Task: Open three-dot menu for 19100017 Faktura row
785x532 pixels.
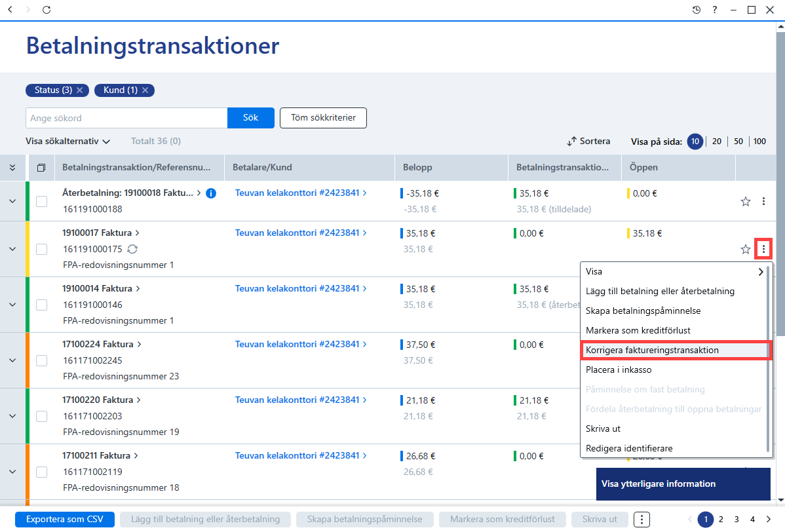Action: (763, 249)
